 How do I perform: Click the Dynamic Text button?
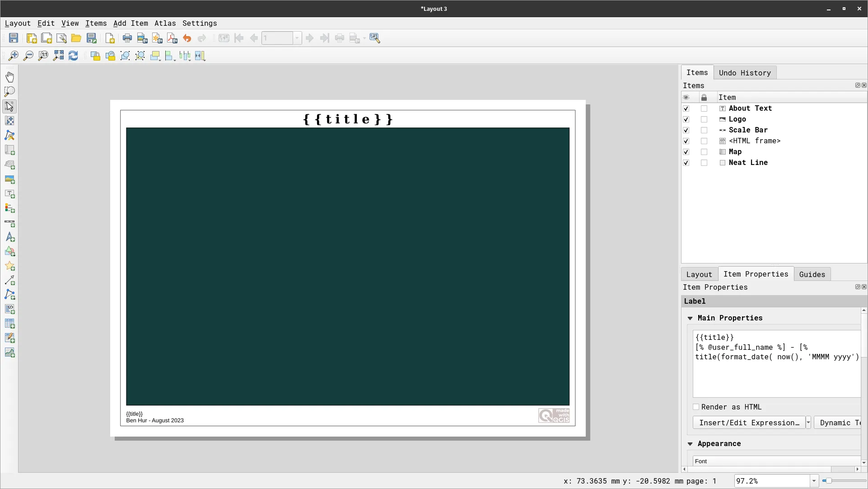(x=839, y=423)
